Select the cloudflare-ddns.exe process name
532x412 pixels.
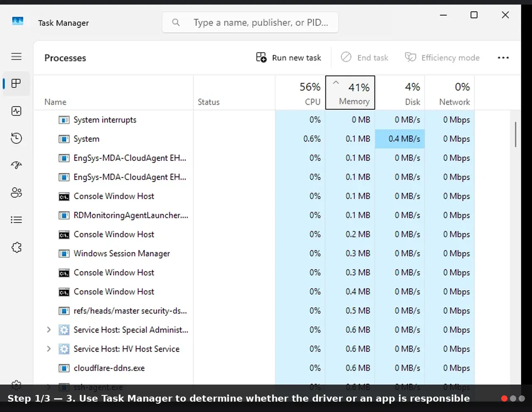click(109, 368)
